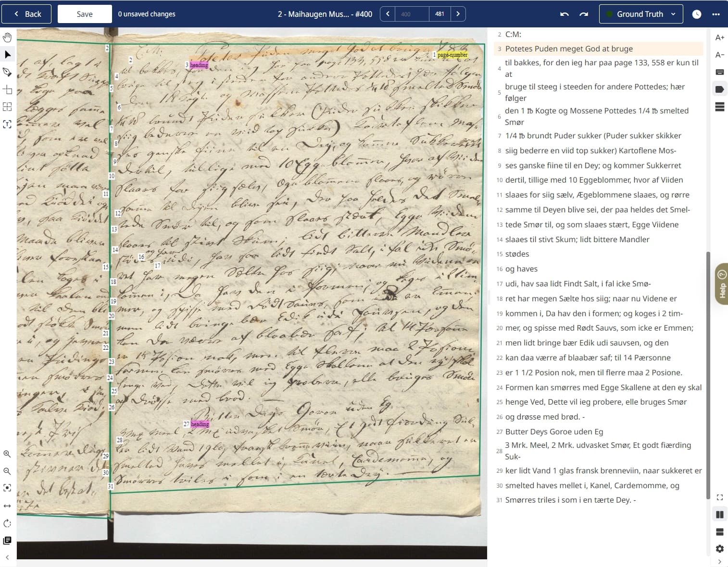Save the current transcription
Image resolution: width=728 pixels, height=567 pixels.
(85, 14)
